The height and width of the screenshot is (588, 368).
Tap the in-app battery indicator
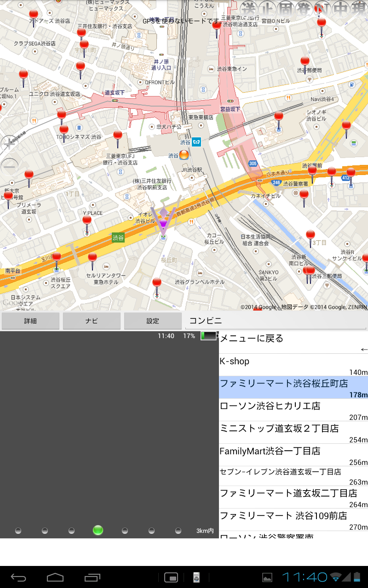pyautogui.click(x=208, y=336)
